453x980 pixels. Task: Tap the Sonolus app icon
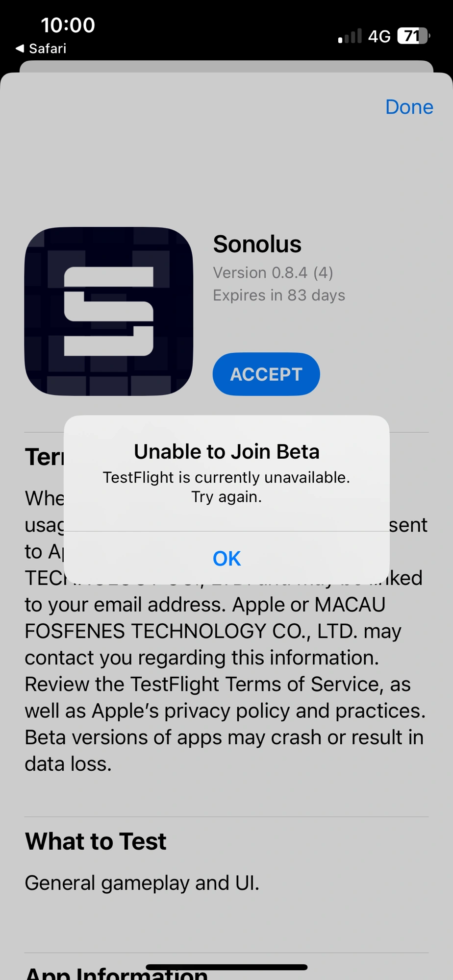pyautogui.click(x=109, y=311)
